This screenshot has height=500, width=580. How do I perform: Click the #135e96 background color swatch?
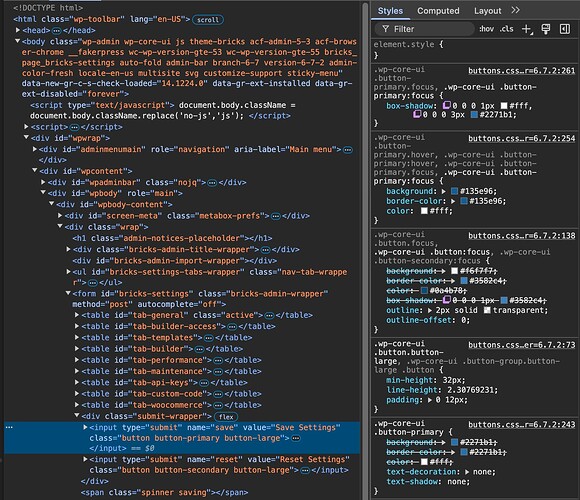click(x=455, y=191)
